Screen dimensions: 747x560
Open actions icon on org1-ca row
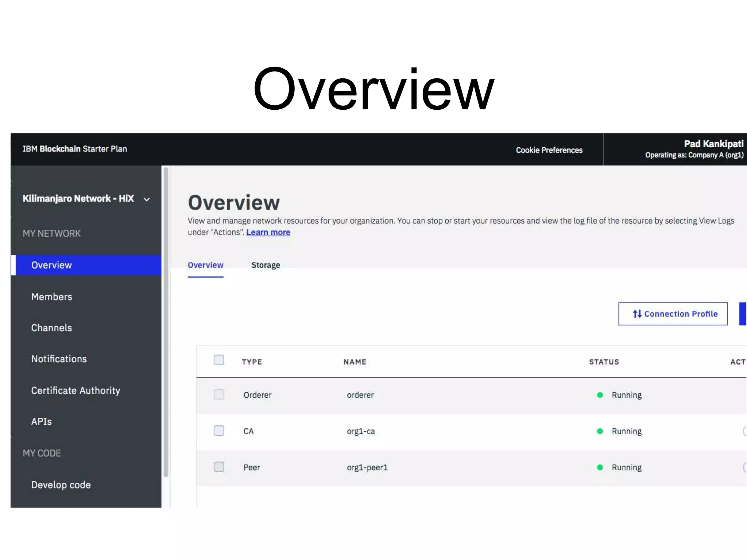[x=744, y=431]
